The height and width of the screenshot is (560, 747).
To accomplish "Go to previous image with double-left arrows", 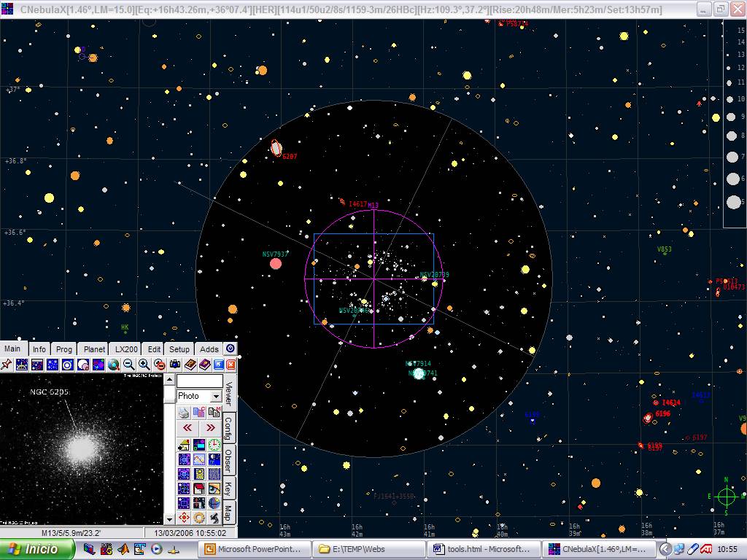I will tap(187, 428).
